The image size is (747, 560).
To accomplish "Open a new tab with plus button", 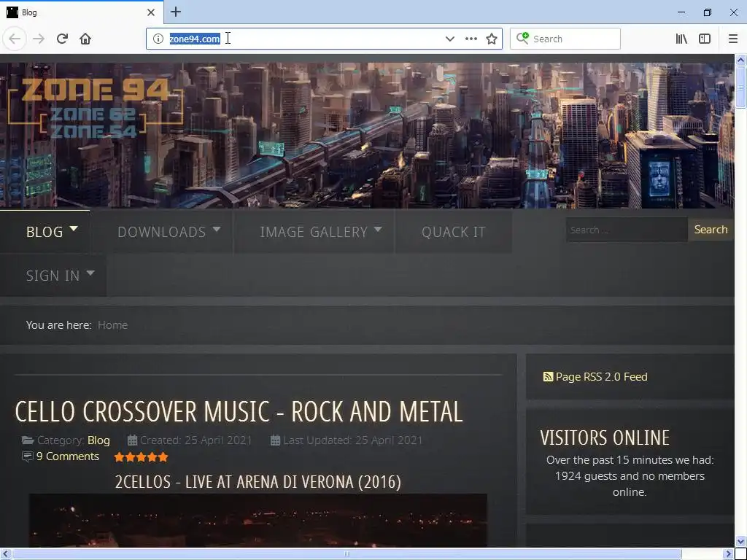I will (x=176, y=12).
